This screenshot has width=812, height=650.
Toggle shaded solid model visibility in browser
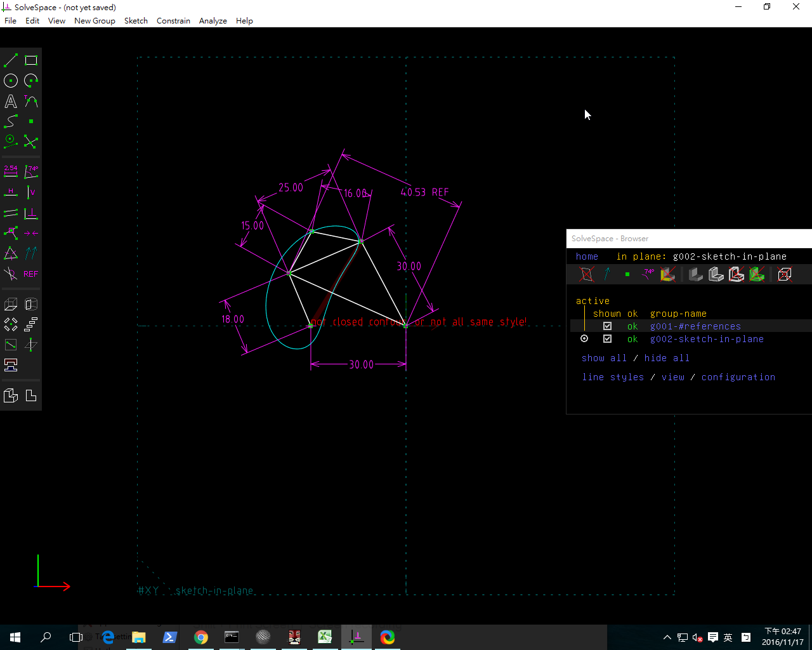tap(696, 274)
